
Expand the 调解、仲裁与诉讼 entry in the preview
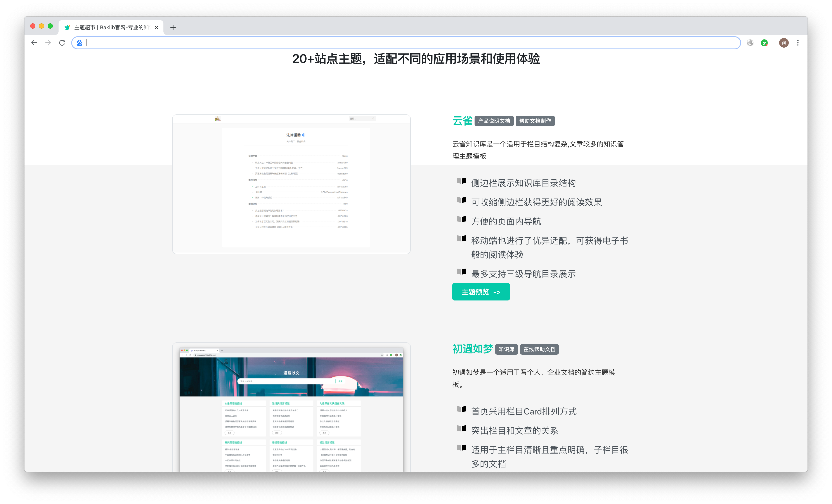(x=253, y=198)
